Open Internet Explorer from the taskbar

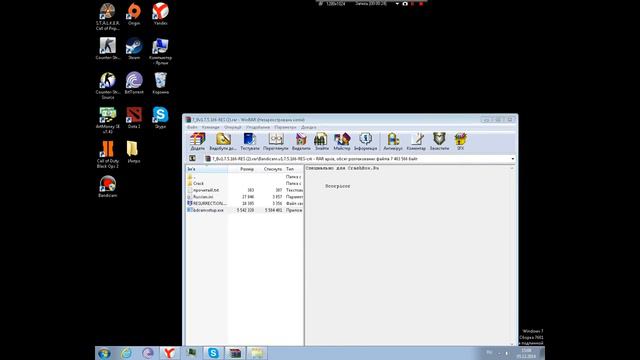click(126, 353)
